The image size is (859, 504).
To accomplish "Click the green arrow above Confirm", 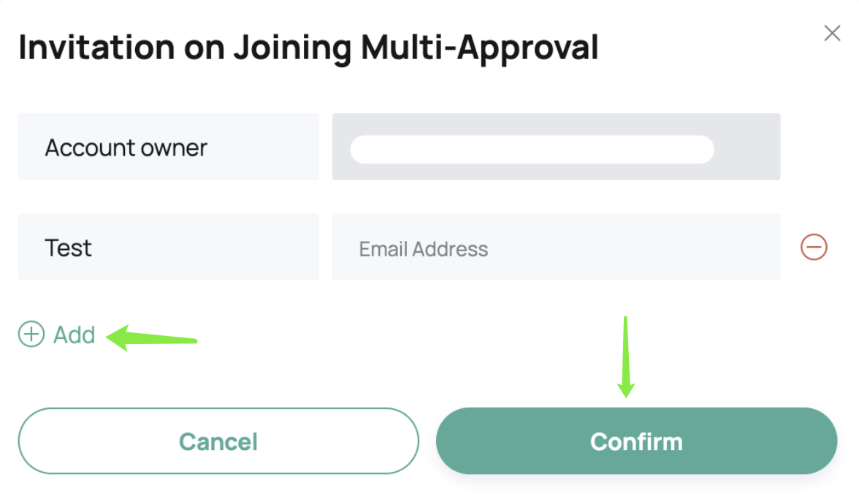I will 625,356.
